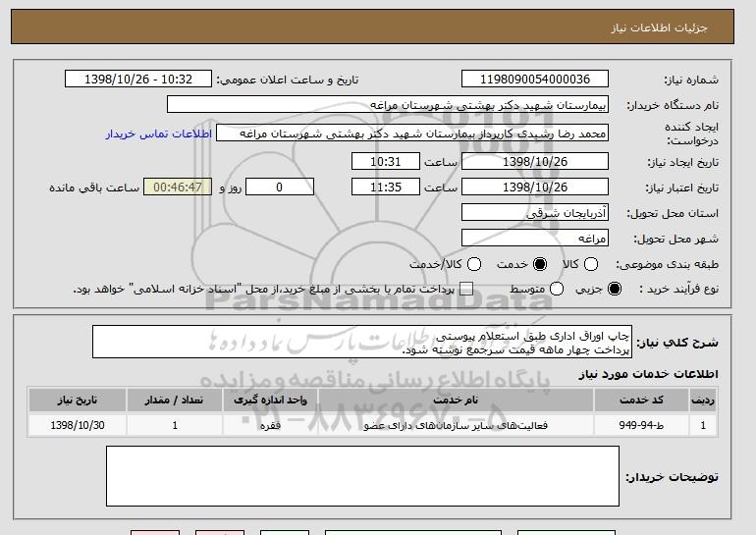The height and width of the screenshot is (535, 756).
Task: Click the تعداد / مقدار column header
Action: pyautogui.click(x=175, y=401)
